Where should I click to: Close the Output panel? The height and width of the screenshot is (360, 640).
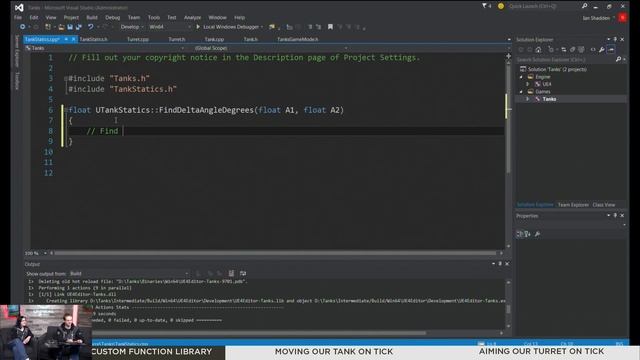[x=507, y=264]
